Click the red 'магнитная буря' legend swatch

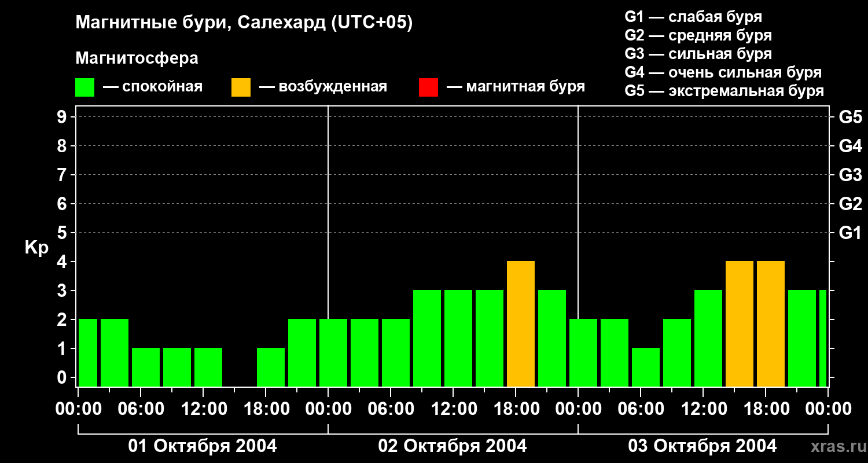(428, 87)
